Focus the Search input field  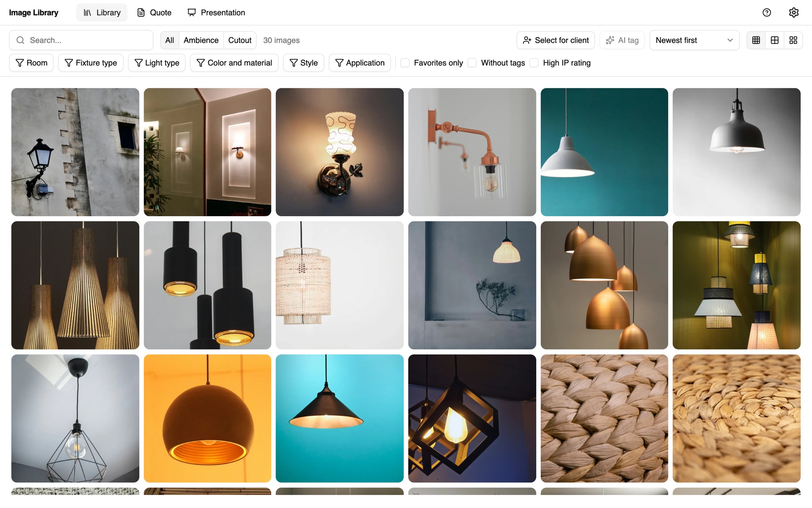pos(81,40)
